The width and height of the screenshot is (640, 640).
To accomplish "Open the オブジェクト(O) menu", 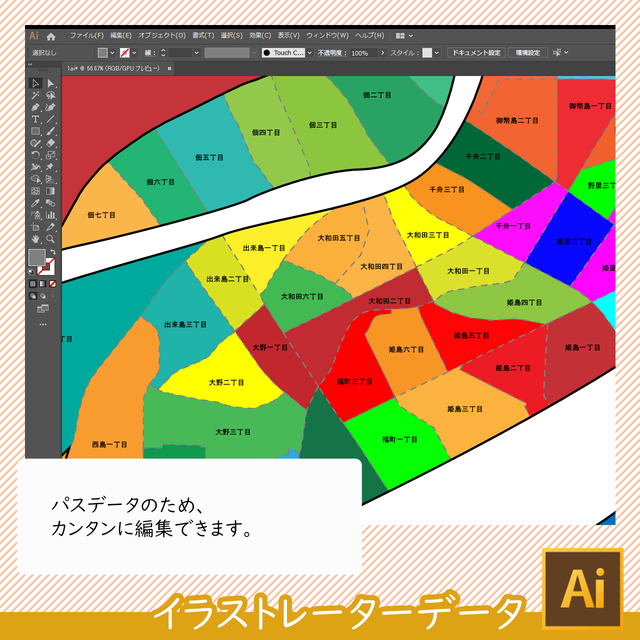I will click(x=162, y=36).
